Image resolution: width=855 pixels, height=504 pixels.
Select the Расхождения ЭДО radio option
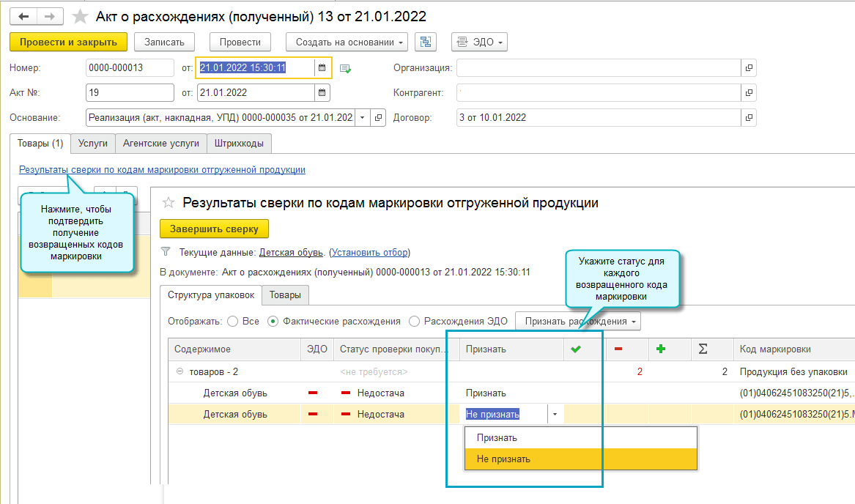415,322
